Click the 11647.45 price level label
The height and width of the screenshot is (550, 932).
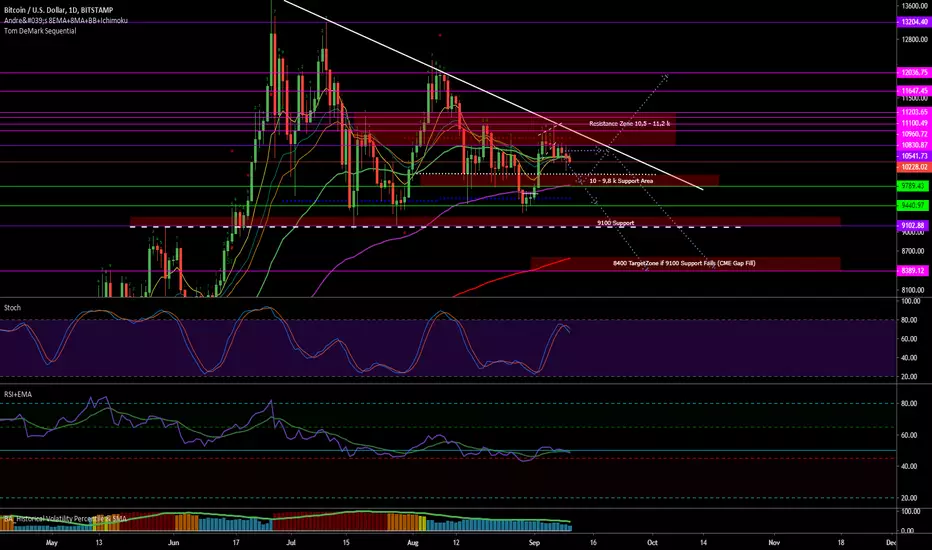coord(914,91)
